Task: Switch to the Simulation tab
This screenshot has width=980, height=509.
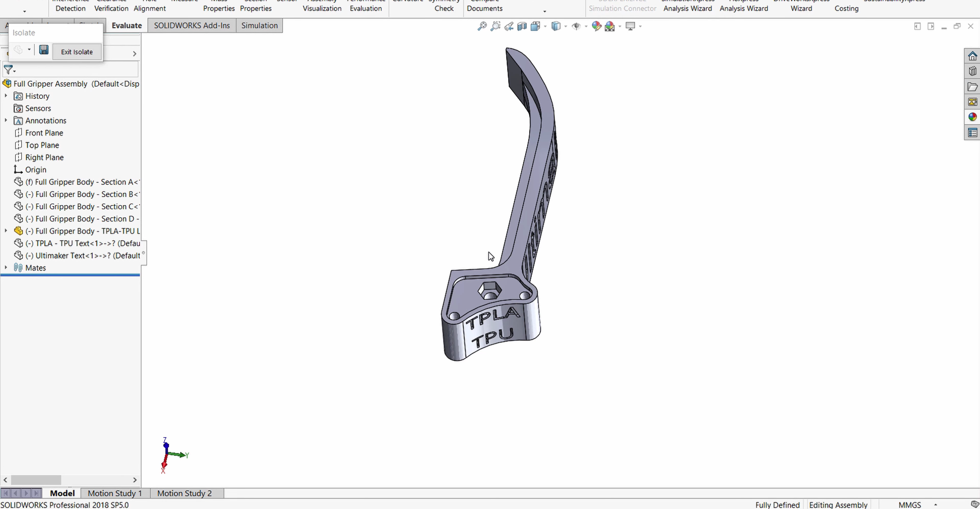Action: (x=260, y=25)
